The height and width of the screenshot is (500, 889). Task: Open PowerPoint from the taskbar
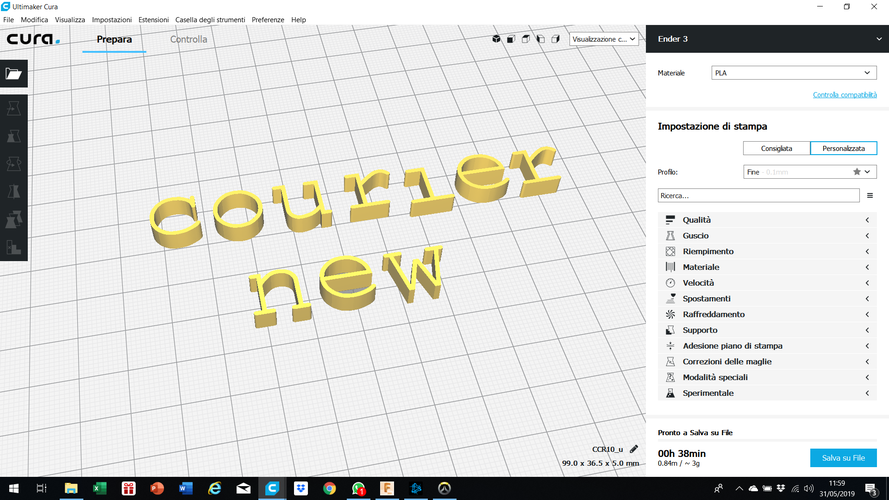pos(157,488)
